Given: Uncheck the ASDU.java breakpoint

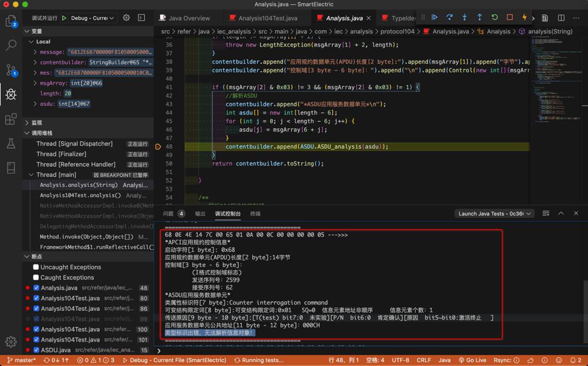Looking at the screenshot, I should pyautogui.click(x=36, y=350).
